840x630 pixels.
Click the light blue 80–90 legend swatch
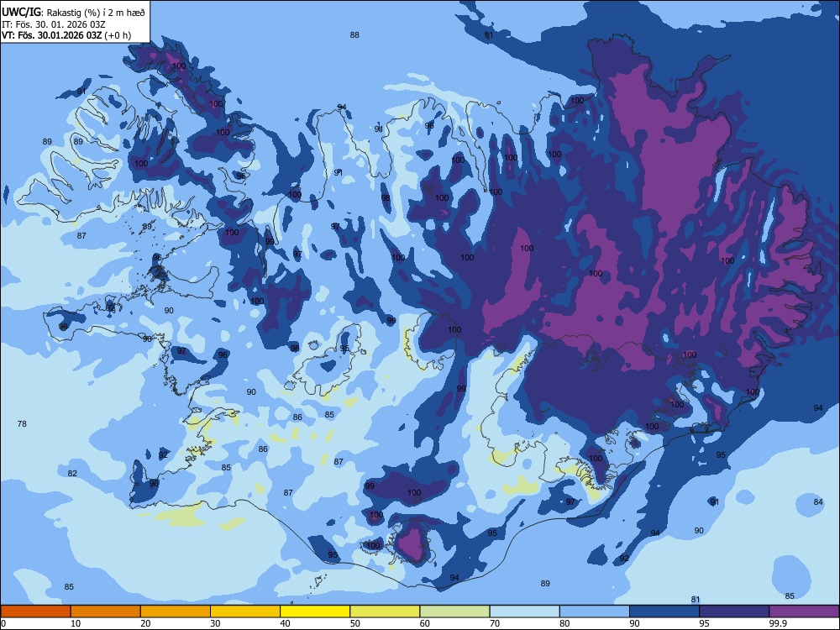(x=595, y=612)
